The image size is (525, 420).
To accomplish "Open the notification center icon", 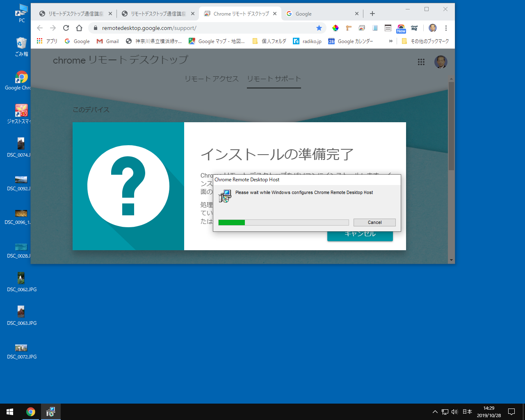I will [511, 412].
